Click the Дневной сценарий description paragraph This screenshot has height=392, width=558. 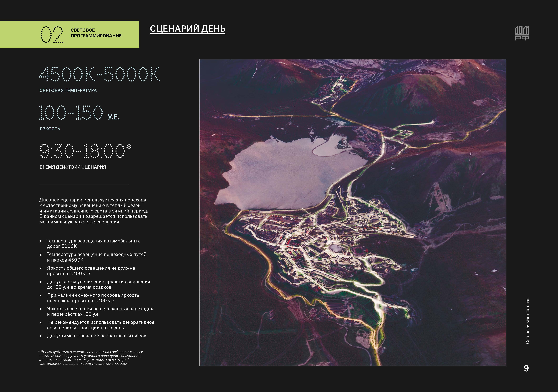tap(94, 211)
